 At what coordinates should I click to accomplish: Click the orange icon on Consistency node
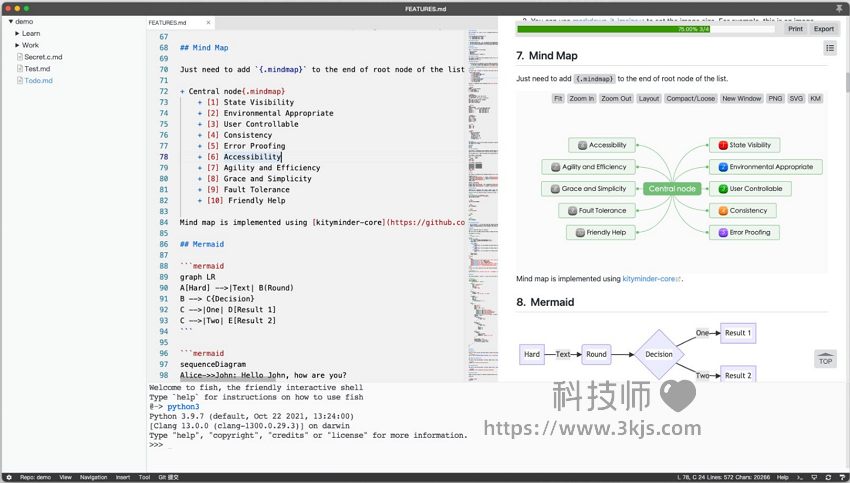tap(723, 210)
